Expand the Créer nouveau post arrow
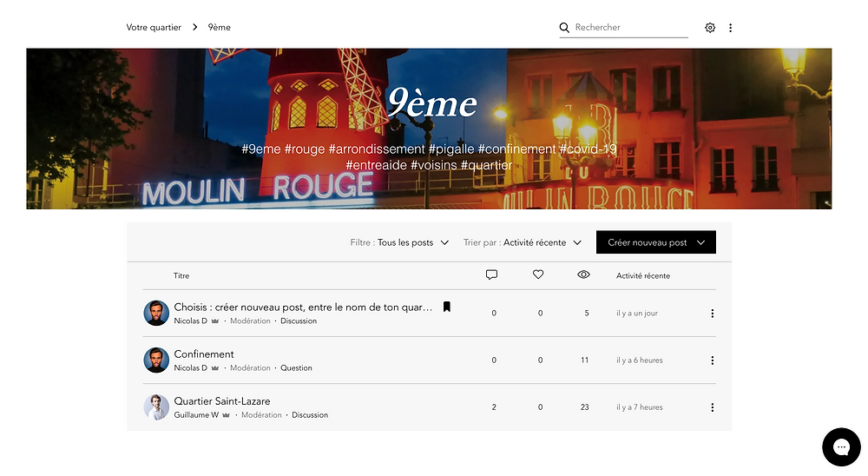Image resolution: width=868 pixels, height=476 pixels. [x=700, y=242]
